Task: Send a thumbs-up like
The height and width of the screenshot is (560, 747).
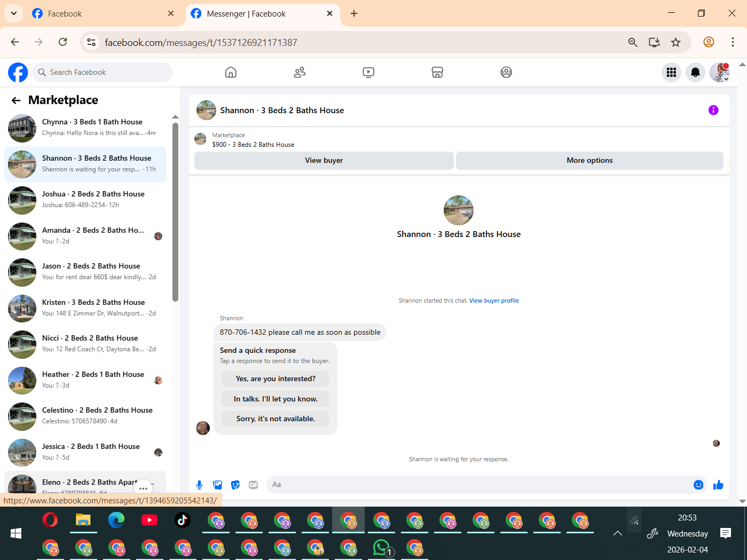Action: coord(718,485)
